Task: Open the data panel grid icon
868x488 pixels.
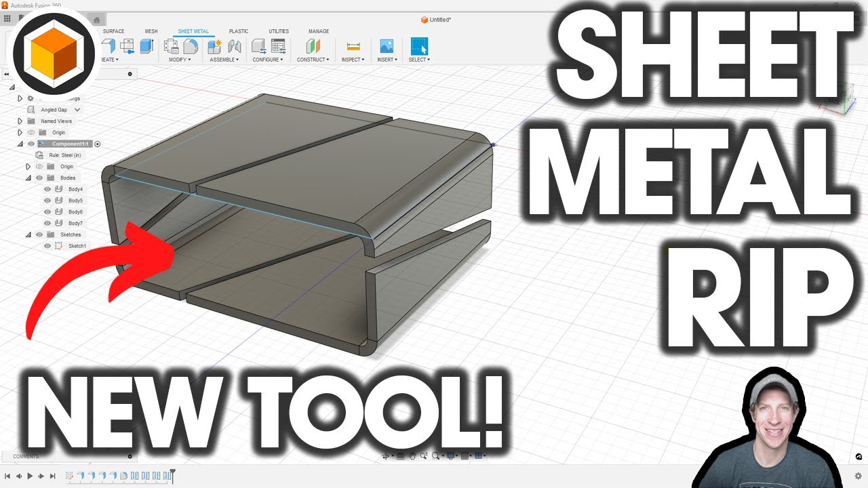Action: (x=7, y=19)
